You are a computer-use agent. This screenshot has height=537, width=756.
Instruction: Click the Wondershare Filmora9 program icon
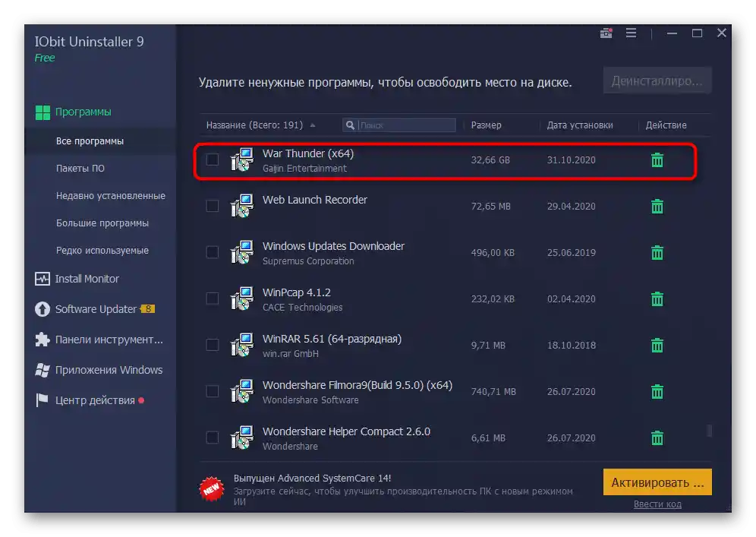click(242, 391)
